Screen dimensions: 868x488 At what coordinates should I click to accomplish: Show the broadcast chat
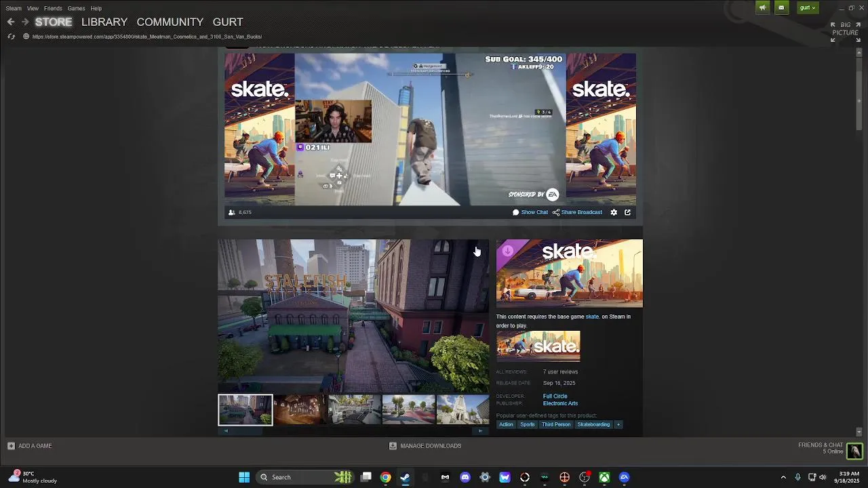pos(530,212)
